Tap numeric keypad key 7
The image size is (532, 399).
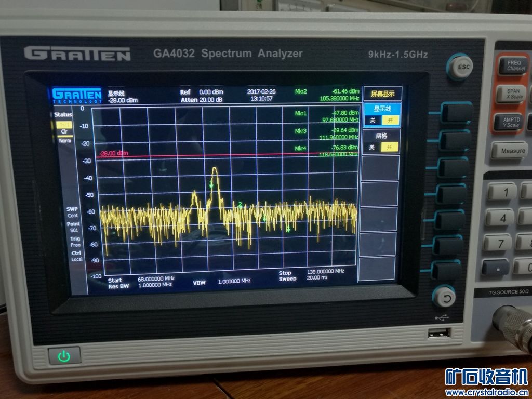click(497, 243)
